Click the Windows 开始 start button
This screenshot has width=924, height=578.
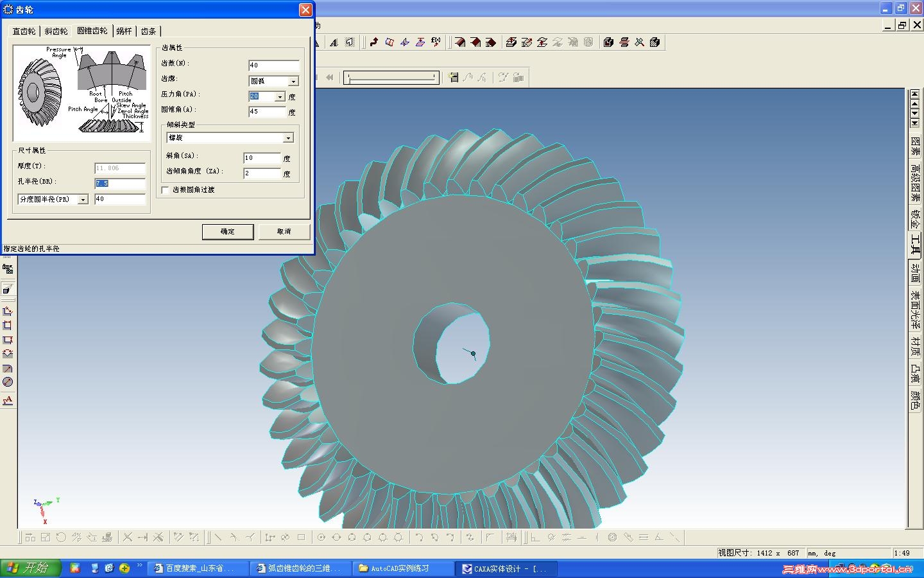coord(30,568)
